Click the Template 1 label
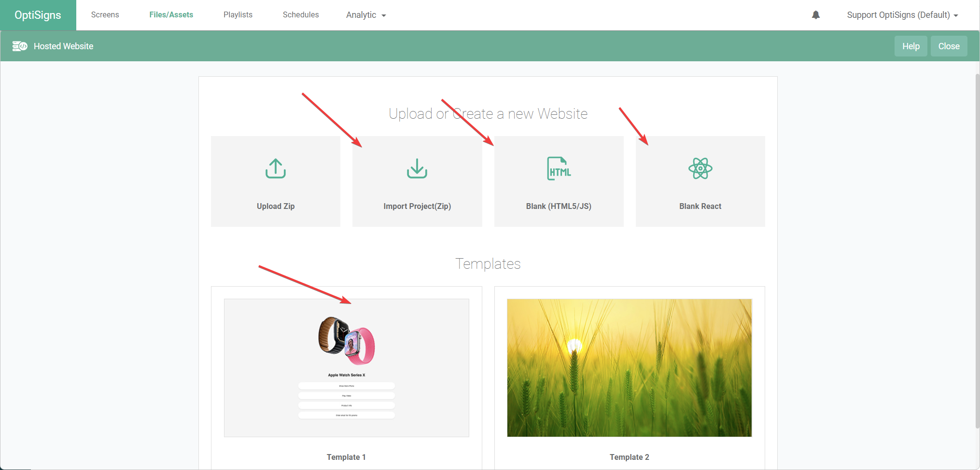 point(346,457)
